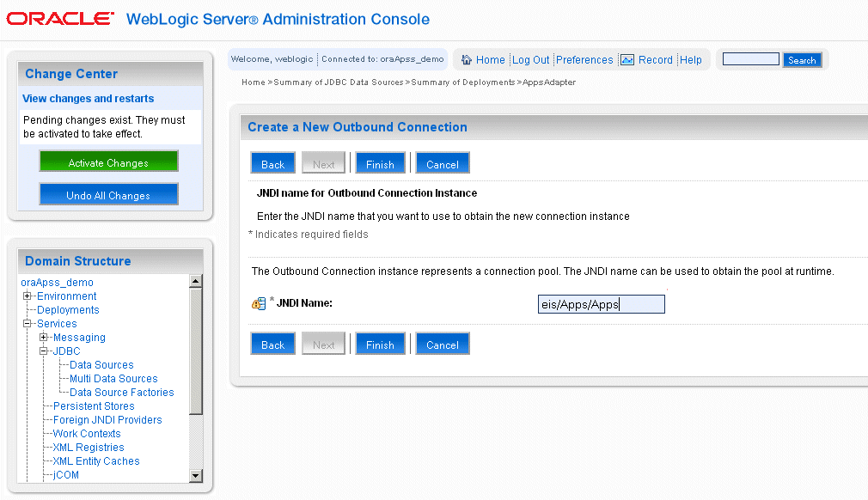Click the top Finish button

tap(381, 162)
